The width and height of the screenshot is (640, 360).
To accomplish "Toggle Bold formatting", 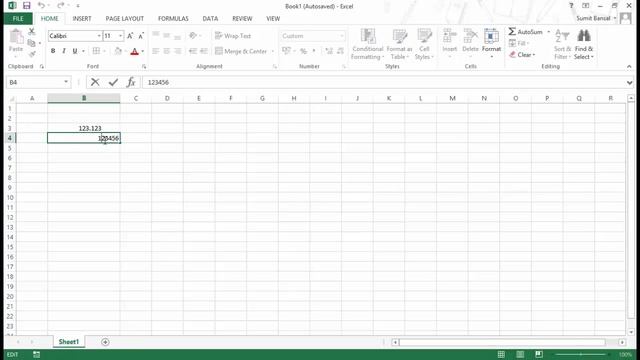I will [x=53, y=51].
